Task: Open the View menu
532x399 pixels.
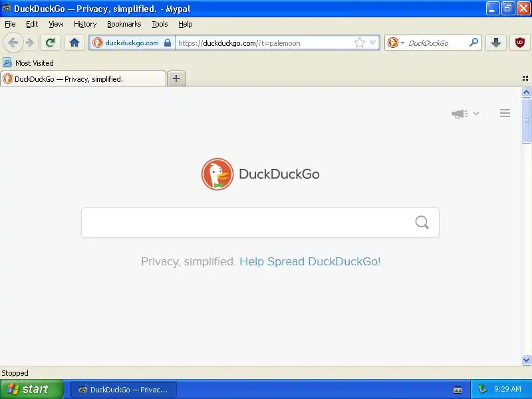Action: 56,24
